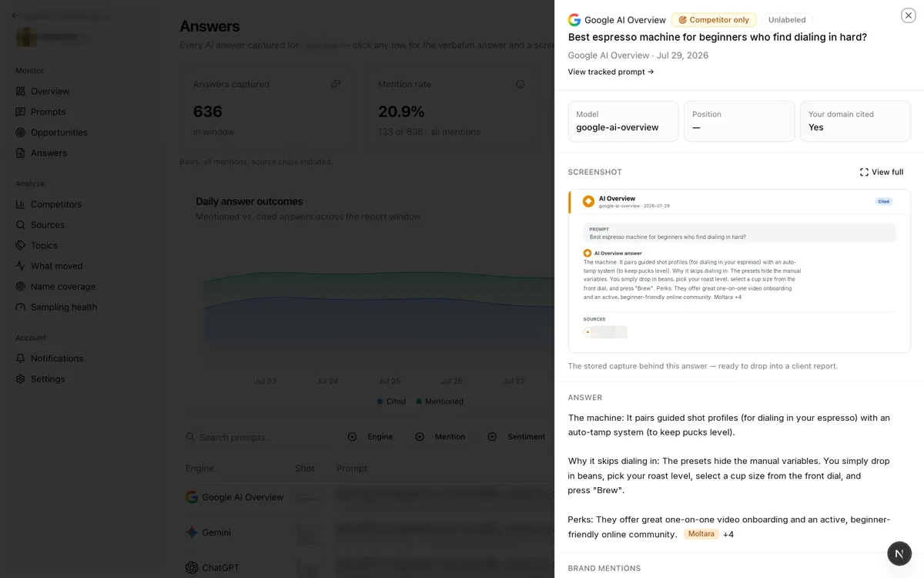This screenshot has height=578, width=924.
Task: Click the Google icon in table row
Action: (x=192, y=497)
